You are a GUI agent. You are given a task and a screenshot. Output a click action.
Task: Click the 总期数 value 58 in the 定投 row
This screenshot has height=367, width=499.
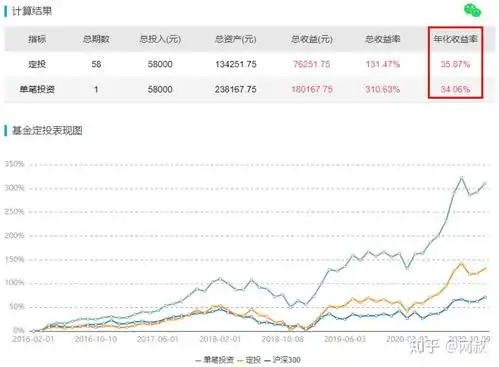[96, 64]
